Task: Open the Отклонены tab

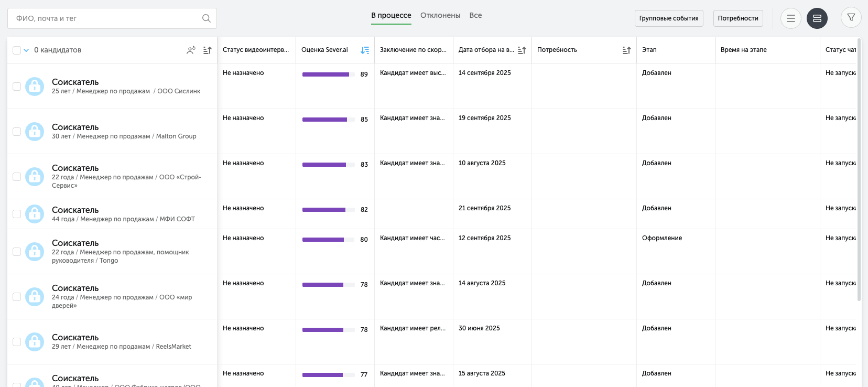Action: point(440,16)
